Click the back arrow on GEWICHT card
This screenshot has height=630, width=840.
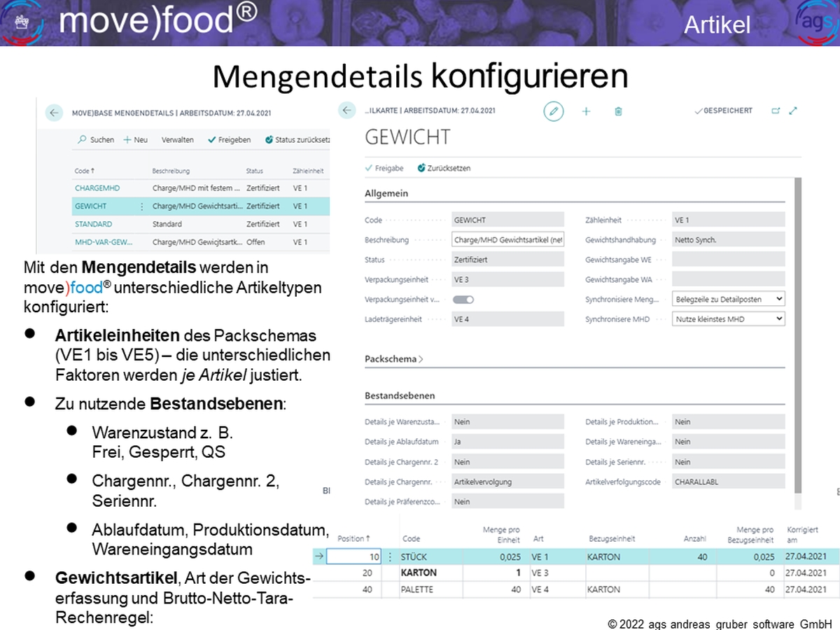(346, 111)
